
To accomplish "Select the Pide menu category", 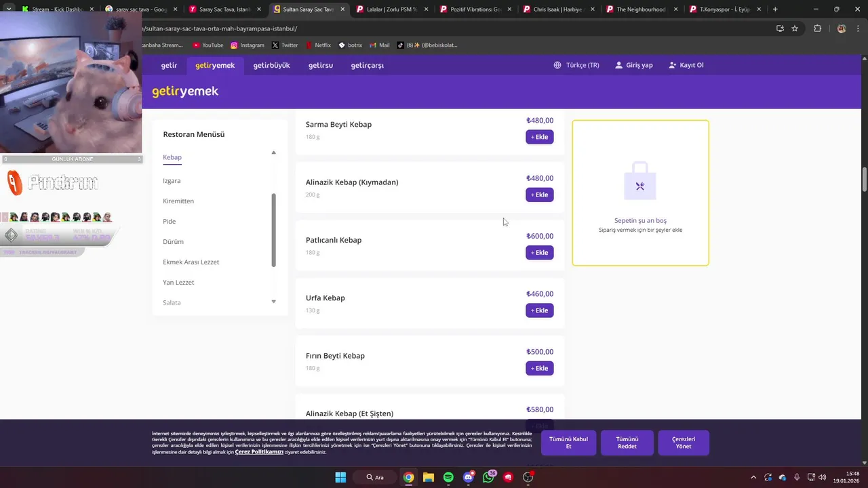I will pyautogui.click(x=170, y=222).
